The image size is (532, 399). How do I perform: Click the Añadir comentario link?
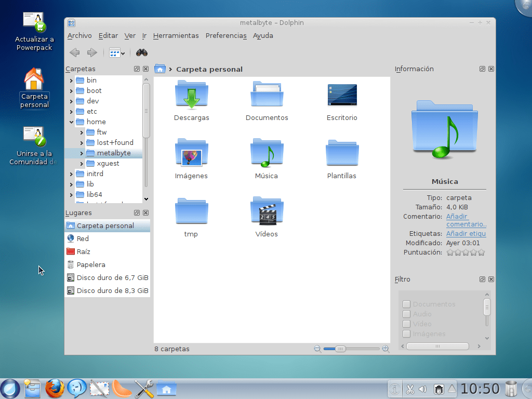point(466,220)
